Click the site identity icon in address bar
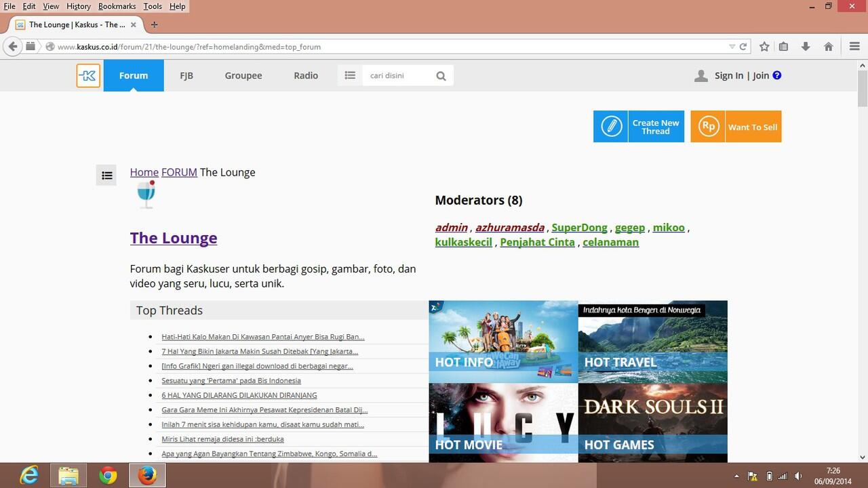 pos(50,47)
